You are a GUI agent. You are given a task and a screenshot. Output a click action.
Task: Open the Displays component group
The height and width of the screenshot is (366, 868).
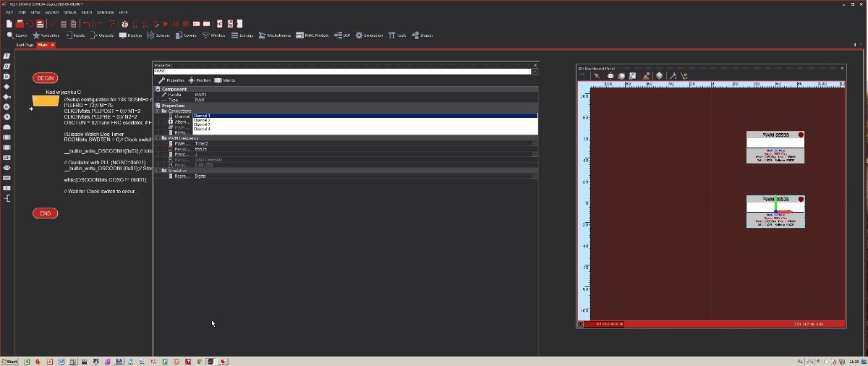(130, 35)
